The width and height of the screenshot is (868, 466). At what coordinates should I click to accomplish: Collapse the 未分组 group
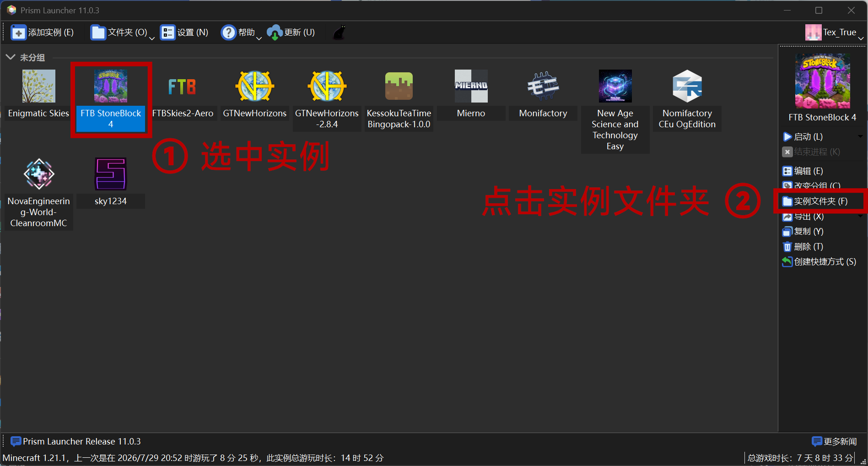[11, 57]
